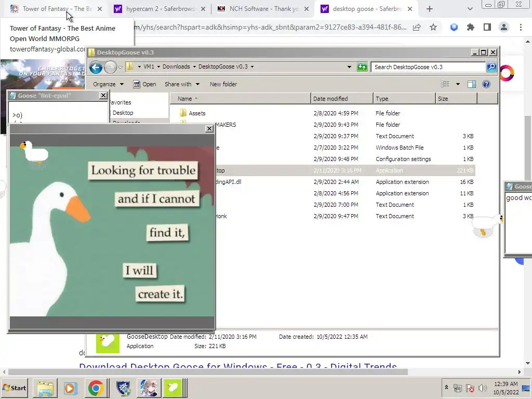The image size is (532, 399).
Task: Click the Windows Start button
Action: 14,388
